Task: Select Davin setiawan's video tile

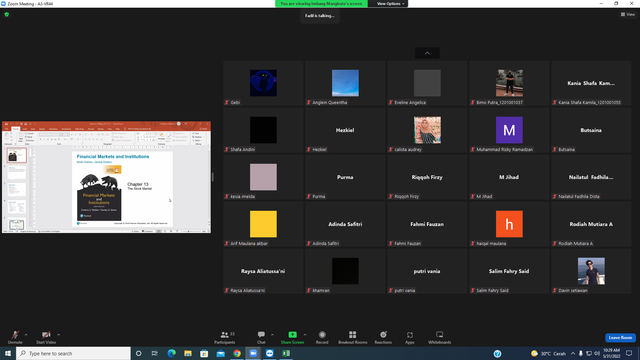Action: [x=591, y=271]
